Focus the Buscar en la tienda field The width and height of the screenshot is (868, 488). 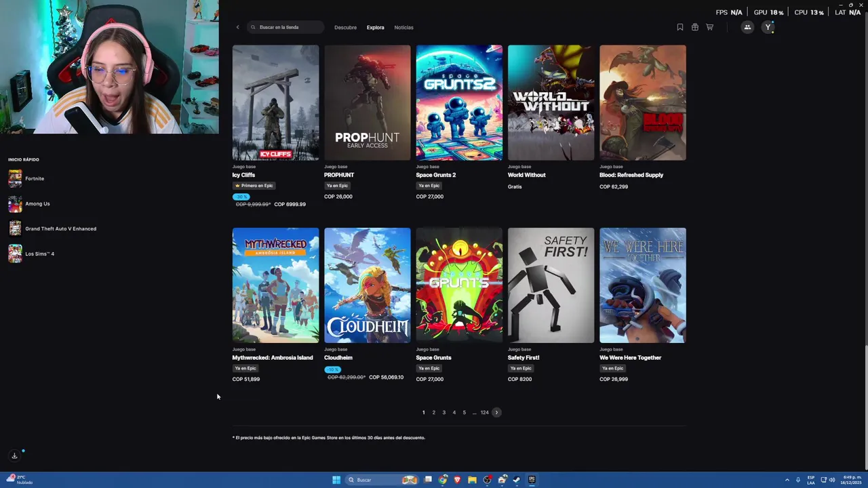tap(286, 27)
